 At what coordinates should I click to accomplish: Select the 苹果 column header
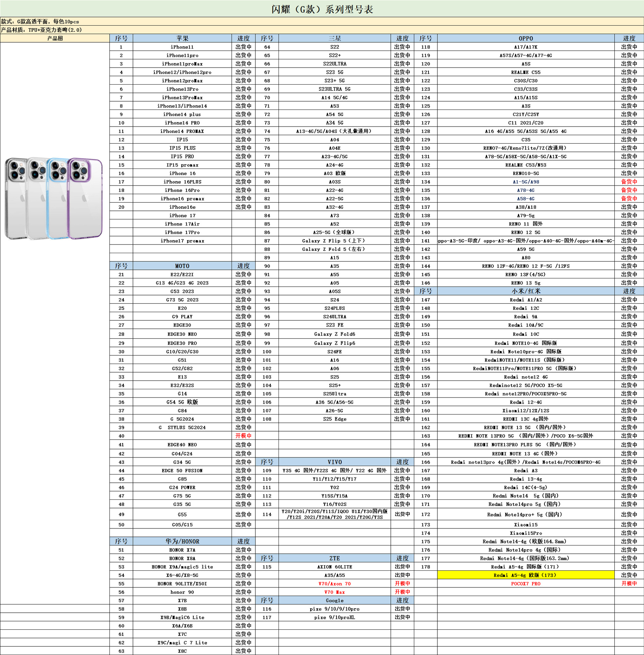click(182, 38)
